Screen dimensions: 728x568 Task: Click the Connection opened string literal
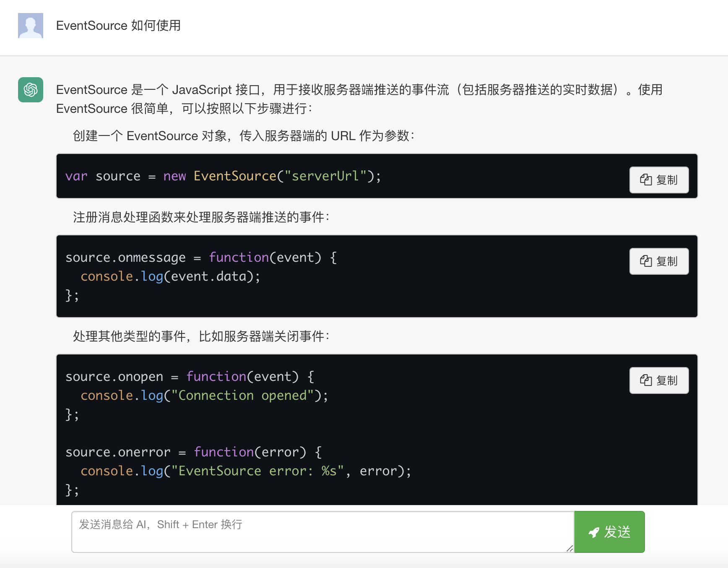[x=243, y=395]
